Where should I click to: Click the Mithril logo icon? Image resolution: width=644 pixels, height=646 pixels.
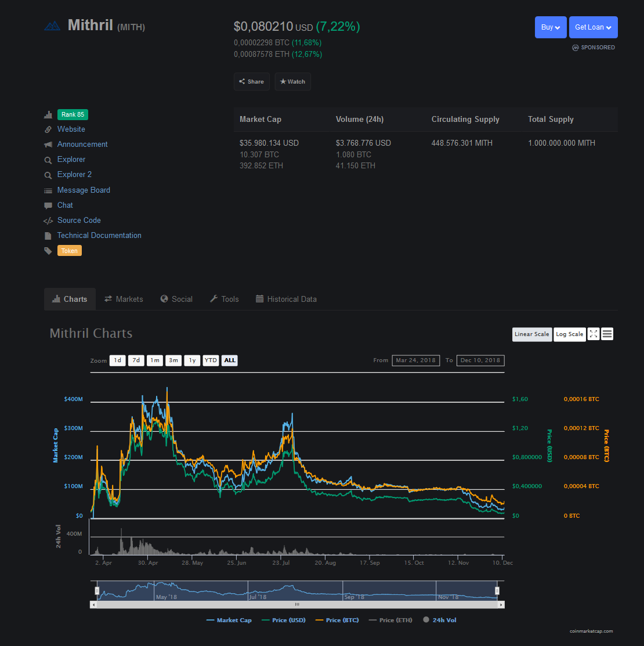pos(52,26)
